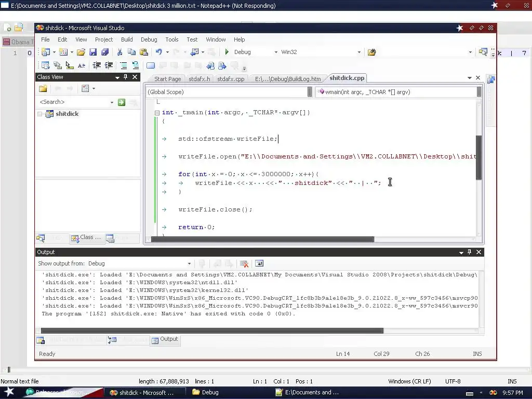The image size is (532, 399).
Task: Click the Navigate Backward icon
Action: click(x=194, y=52)
